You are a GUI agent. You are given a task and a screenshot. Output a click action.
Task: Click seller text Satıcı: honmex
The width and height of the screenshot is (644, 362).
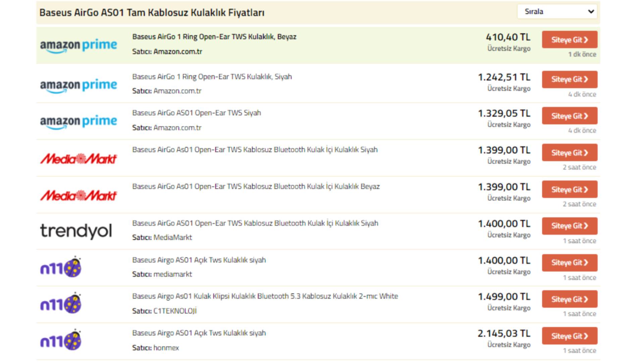[x=155, y=348]
